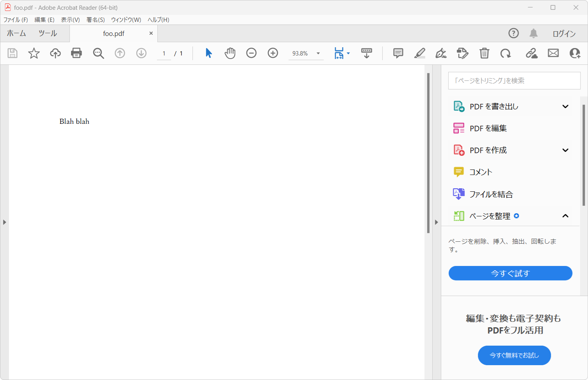Image resolution: width=588 pixels, height=380 pixels.
Task: Expand the PDFを作成 chevron
Action: [x=565, y=150]
